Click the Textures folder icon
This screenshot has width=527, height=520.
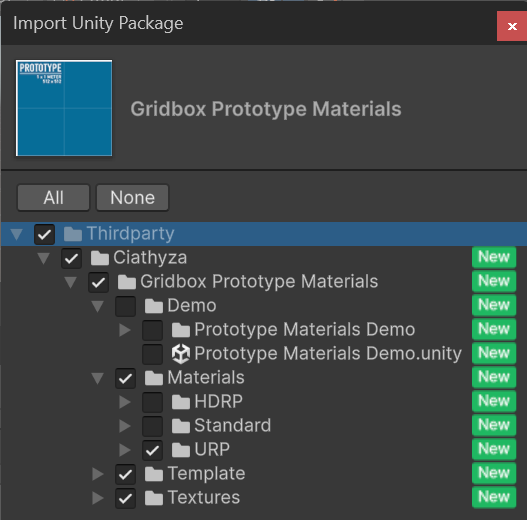[x=154, y=498]
